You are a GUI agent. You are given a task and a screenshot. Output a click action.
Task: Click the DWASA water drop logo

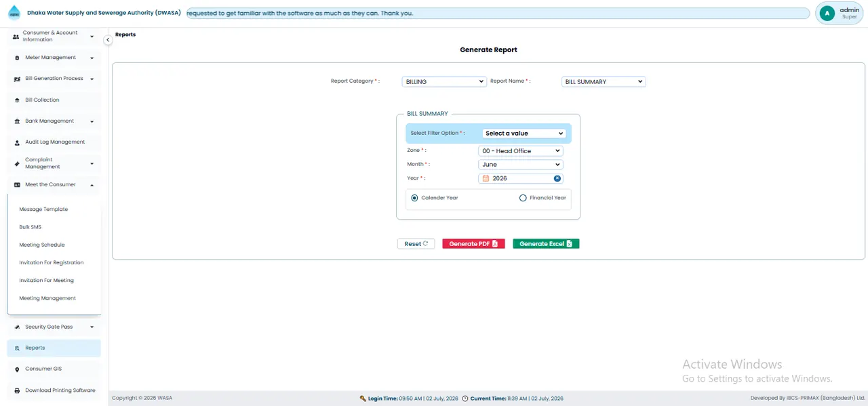[14, 13]
